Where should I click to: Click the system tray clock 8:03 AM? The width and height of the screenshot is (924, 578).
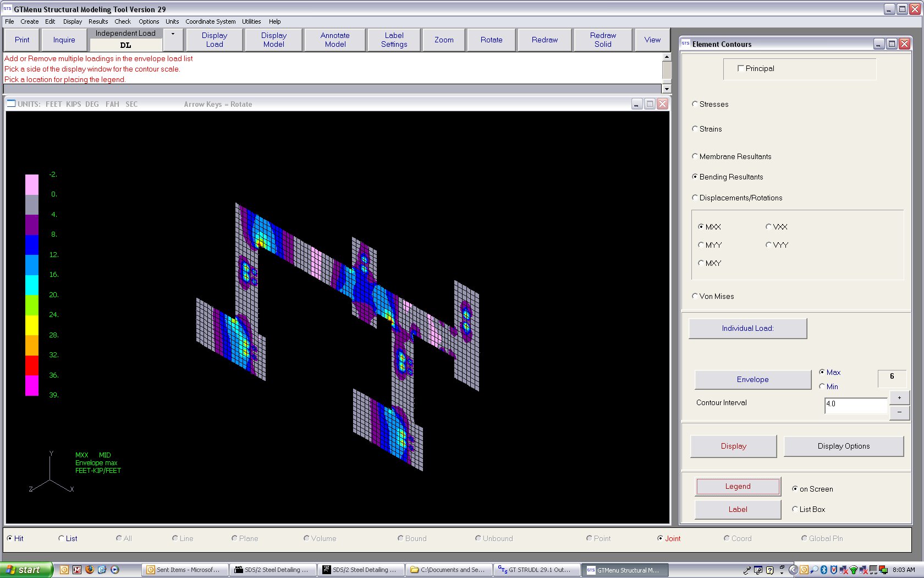tap(904, 570)
